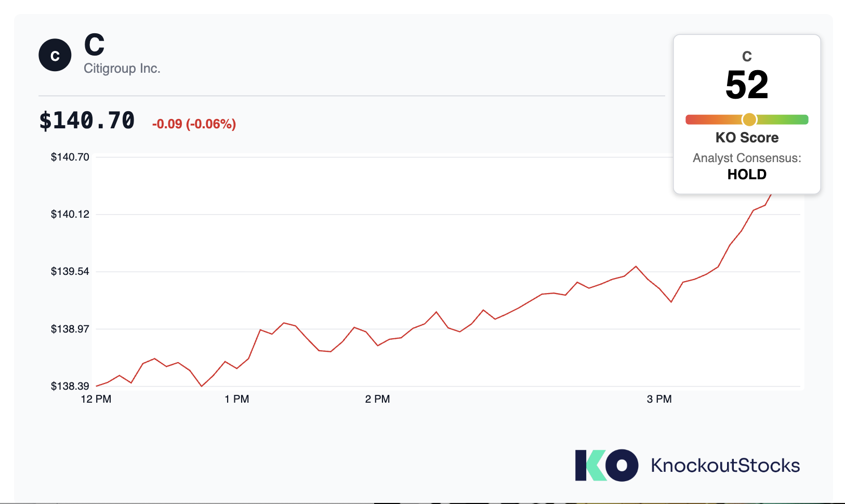This screenshot has width=845, height=504.
Task: Click the C ticker in score card
Action: pos(747,56)
